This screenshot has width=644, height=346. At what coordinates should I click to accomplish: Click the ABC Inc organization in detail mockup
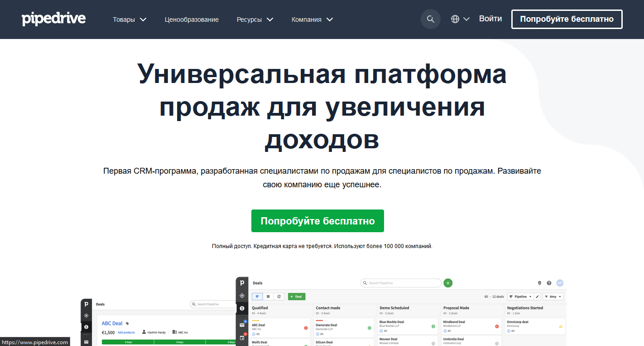pos(180,332)
